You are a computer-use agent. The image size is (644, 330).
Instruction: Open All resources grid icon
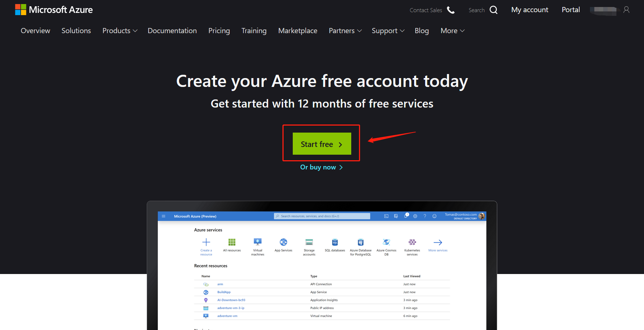coord(232,242)
